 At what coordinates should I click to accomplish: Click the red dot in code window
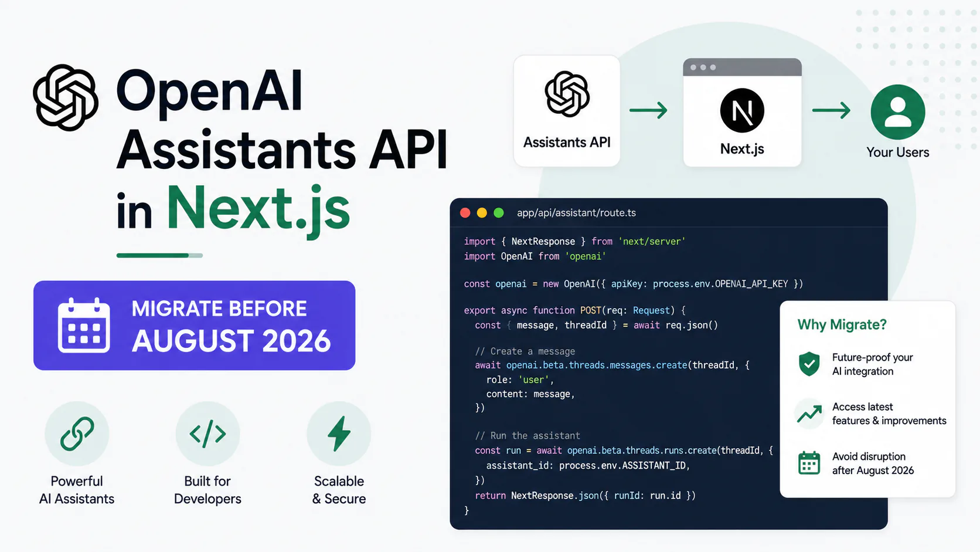465,213
